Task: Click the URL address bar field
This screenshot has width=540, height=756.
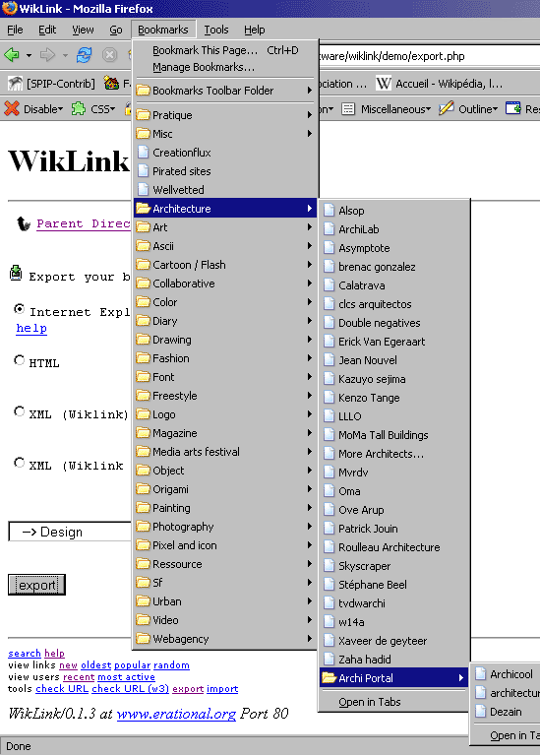Action: [x=429, y=56]
